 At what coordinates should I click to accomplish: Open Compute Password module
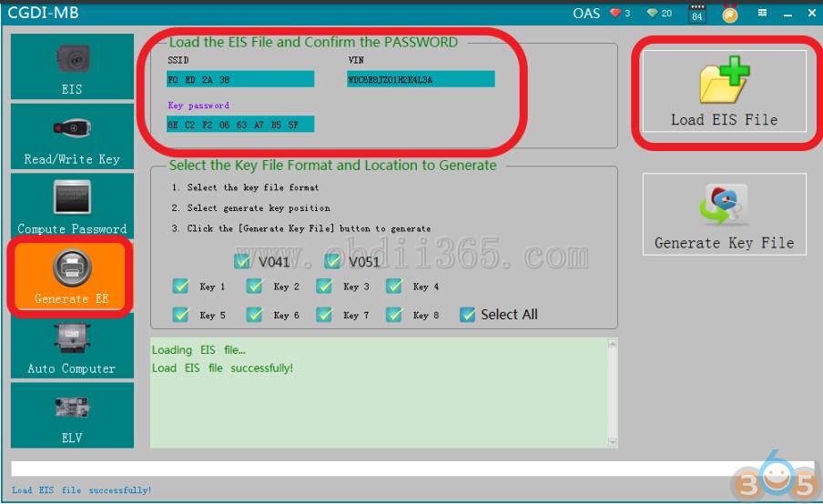click(73, 207)
